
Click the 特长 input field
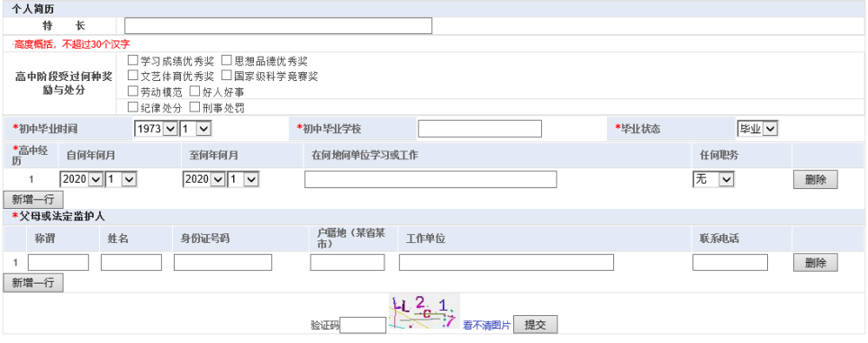(x=278, y=26)
